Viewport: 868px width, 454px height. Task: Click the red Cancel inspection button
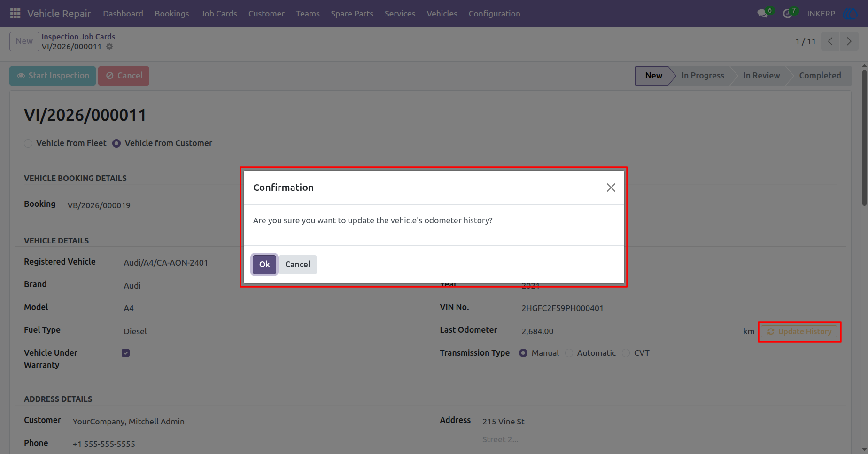click(x=124, y=76)
